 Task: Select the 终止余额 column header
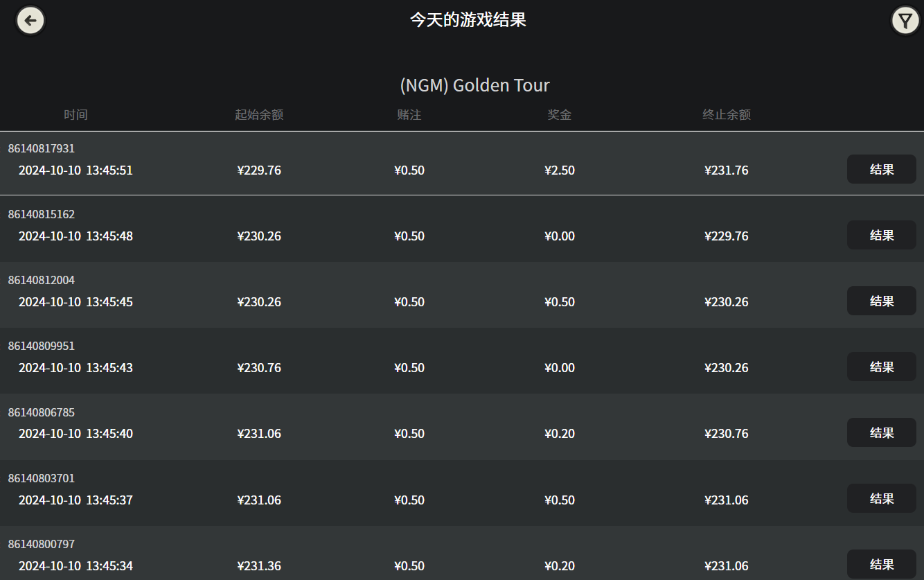(x=726, y=115)
